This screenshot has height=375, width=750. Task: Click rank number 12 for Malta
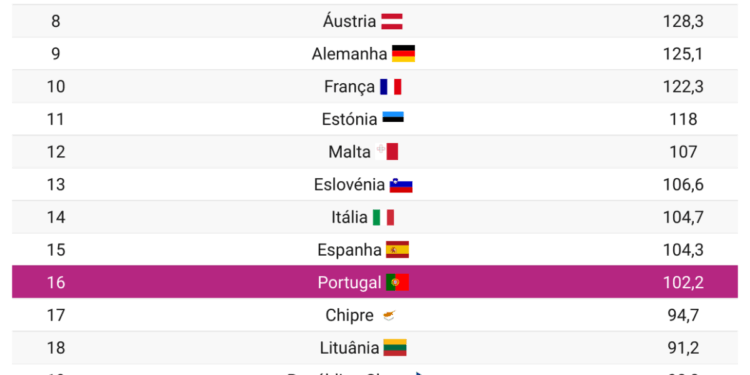pos(56,152)
